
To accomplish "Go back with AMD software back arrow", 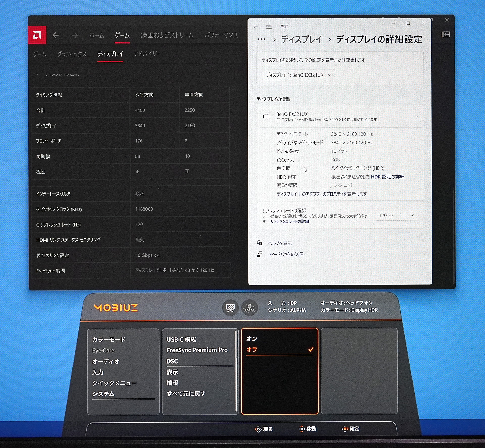I will point(56,35).
